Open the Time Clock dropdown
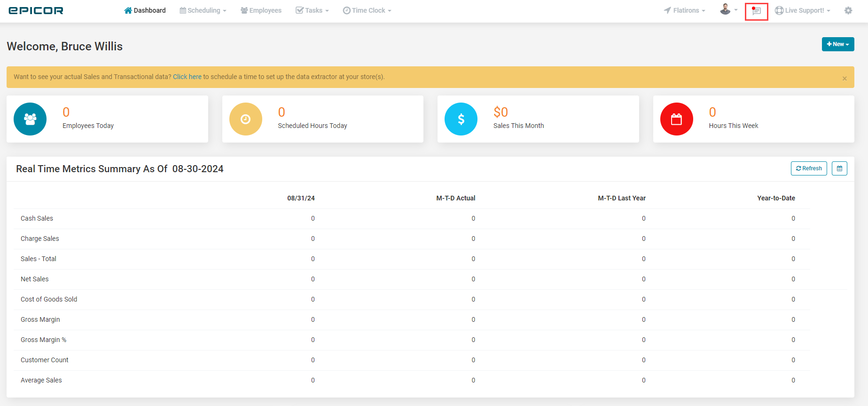Image resolution: width=868 pixels, height=406 pixels. coord(367,10)
